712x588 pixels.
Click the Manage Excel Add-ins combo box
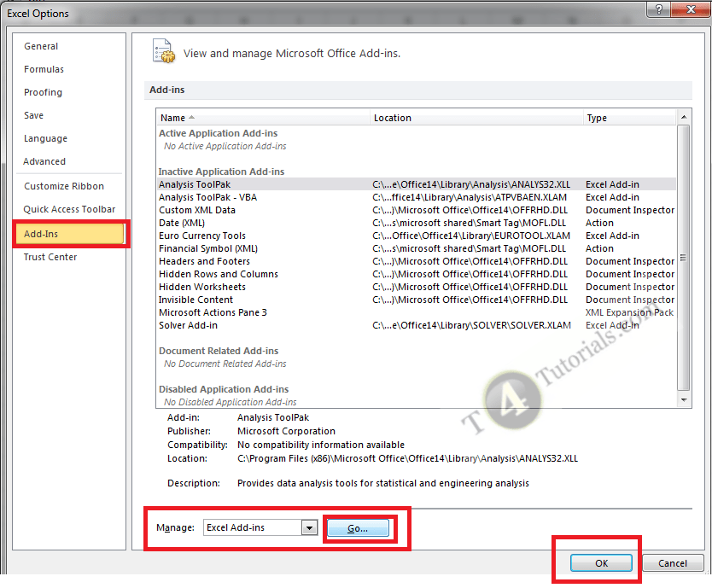click(260, 527)
